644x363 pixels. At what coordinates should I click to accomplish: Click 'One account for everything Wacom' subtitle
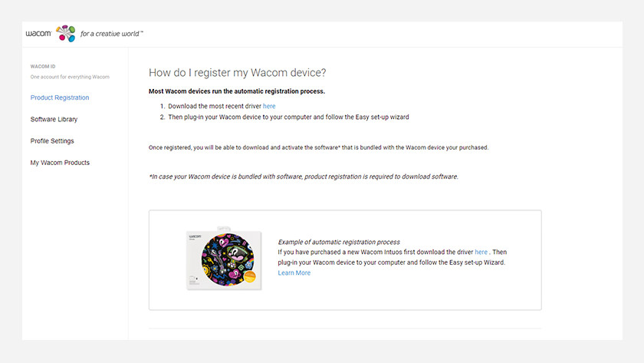tap(70, 77)
